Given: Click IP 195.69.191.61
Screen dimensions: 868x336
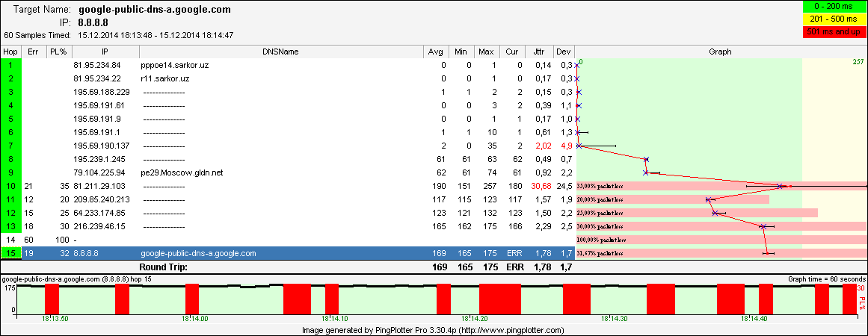Looking at the screenshot, I should 99,105.
